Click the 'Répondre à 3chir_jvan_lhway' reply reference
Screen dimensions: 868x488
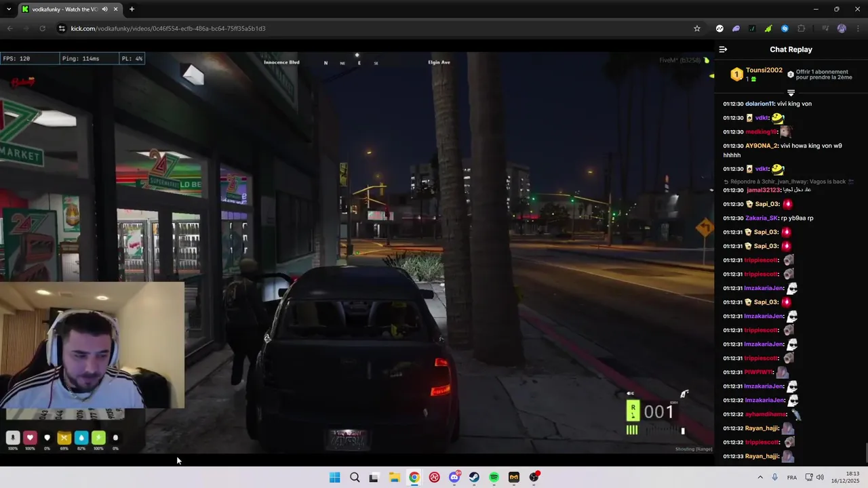pyautogui.click(x=789, y=182)
